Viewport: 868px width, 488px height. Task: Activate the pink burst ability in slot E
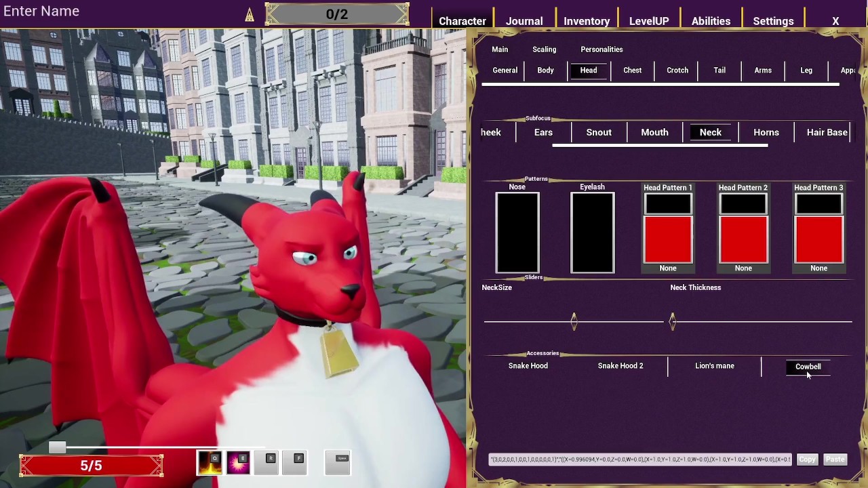(238, 462)
